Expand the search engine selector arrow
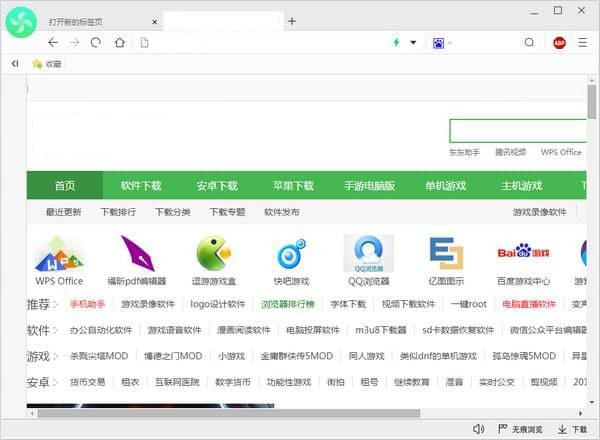Screen dimensions: 600x440 [x=450, y=43]
